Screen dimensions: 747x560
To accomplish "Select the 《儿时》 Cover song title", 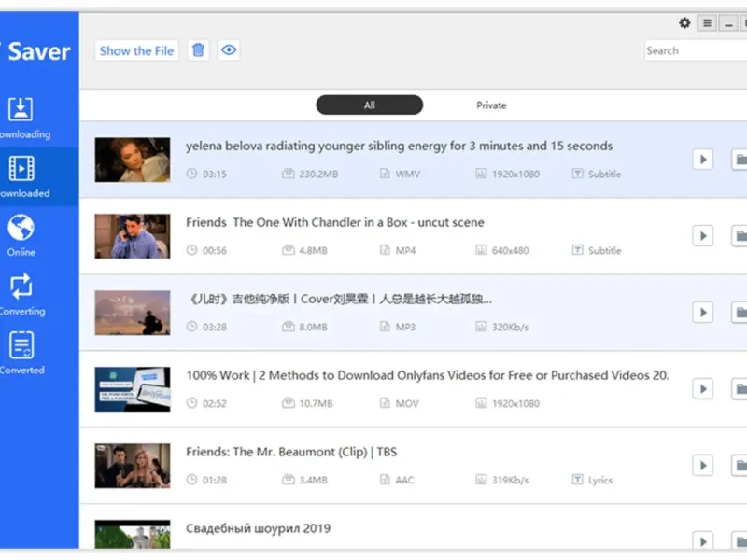I will tap(339, 299).
